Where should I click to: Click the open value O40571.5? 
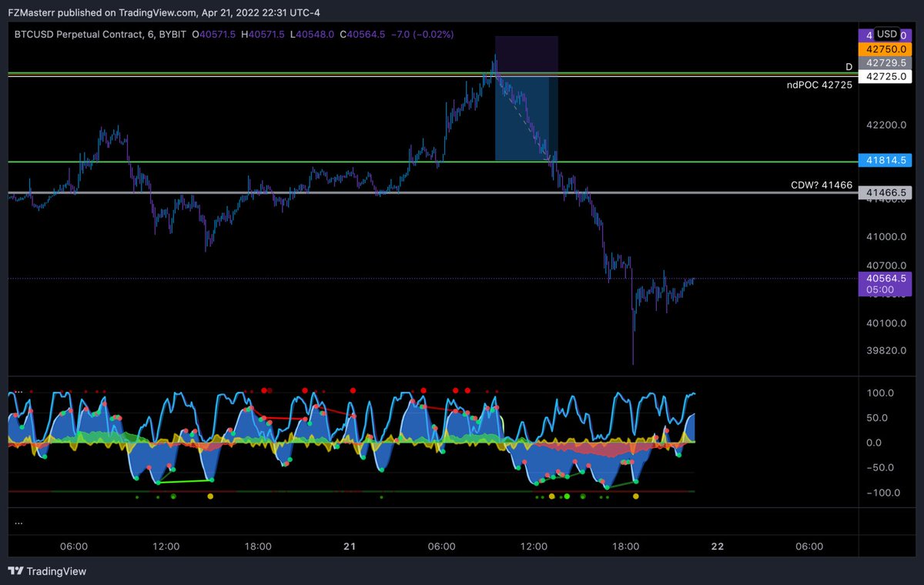[215, 34]
